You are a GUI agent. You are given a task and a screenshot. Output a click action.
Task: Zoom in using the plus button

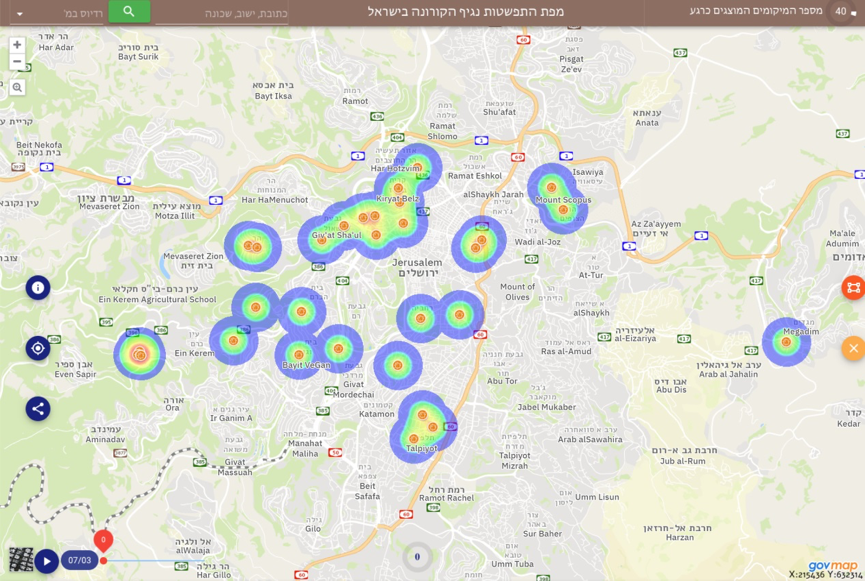[x=17, y=45]
